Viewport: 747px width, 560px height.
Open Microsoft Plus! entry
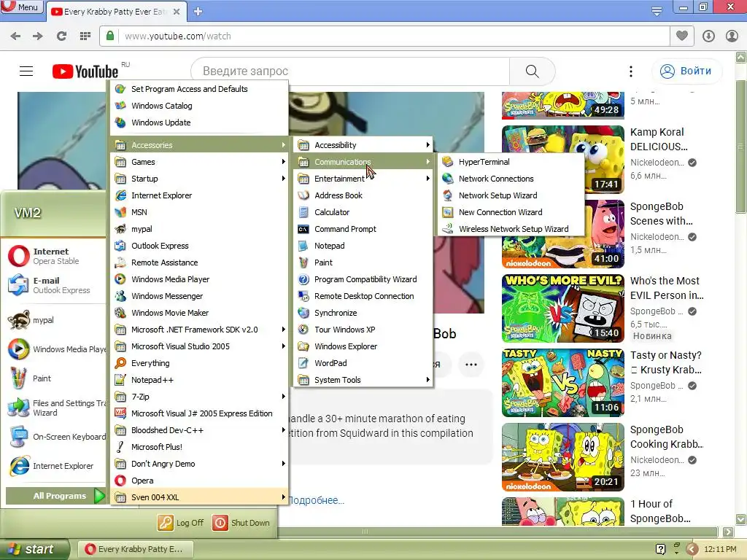(199, 447)
